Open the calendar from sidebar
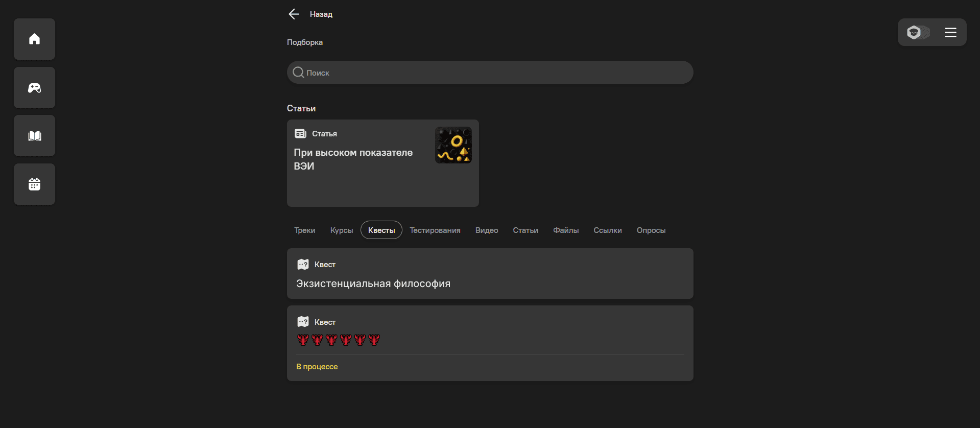980x428 pixels. 34,184
